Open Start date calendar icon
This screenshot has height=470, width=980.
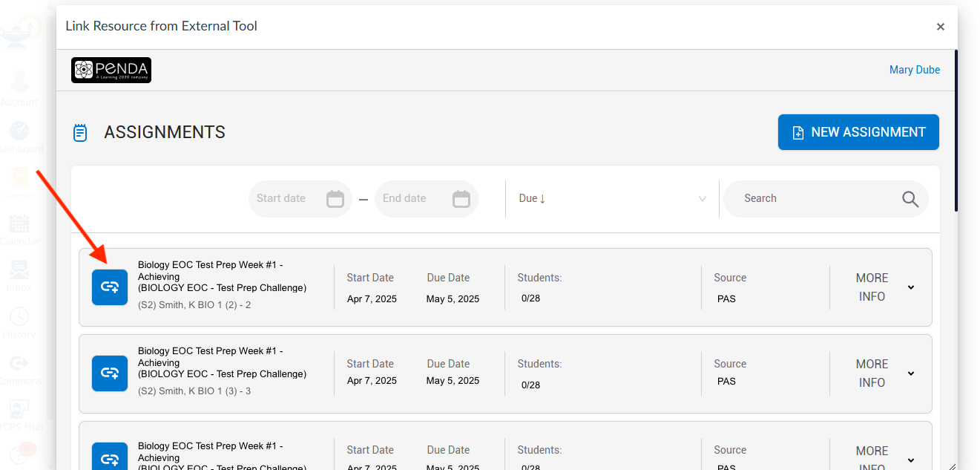pos(335,198)
